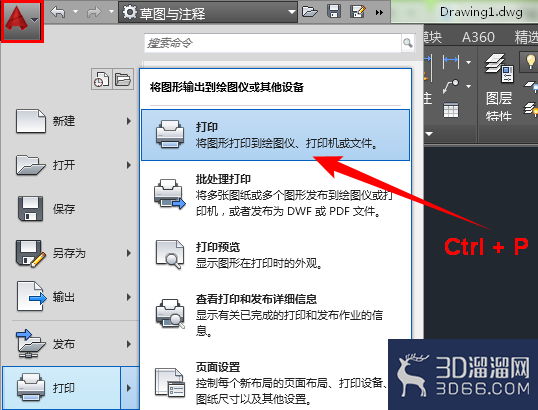Expand the annotation panel flyout arrow
Image resolution: width=538 pixels, height=410 pixels.
(430, 134)
